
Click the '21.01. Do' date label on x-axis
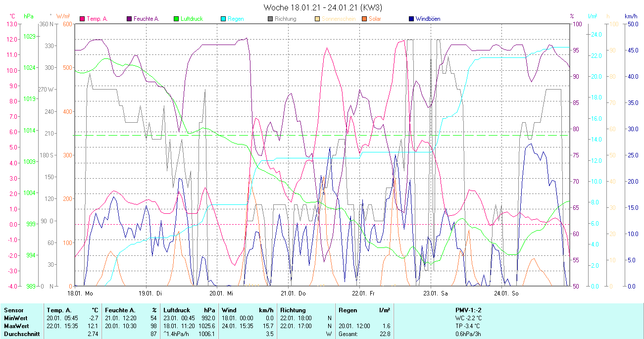point(292,293)
